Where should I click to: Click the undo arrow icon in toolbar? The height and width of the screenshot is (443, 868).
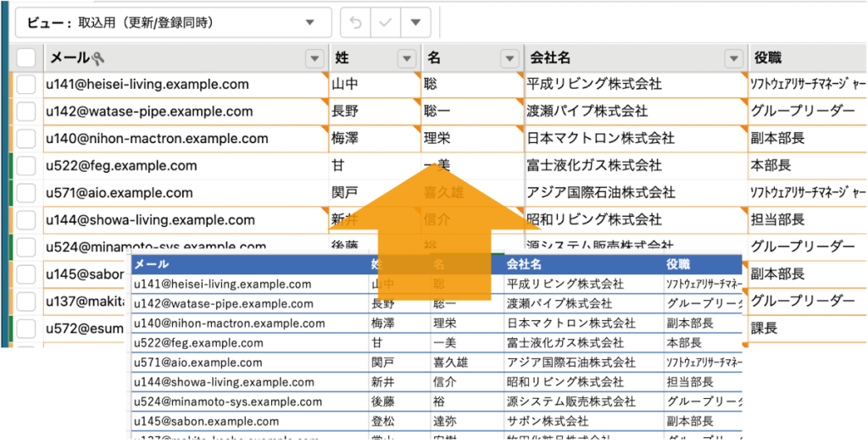(357, 23)
